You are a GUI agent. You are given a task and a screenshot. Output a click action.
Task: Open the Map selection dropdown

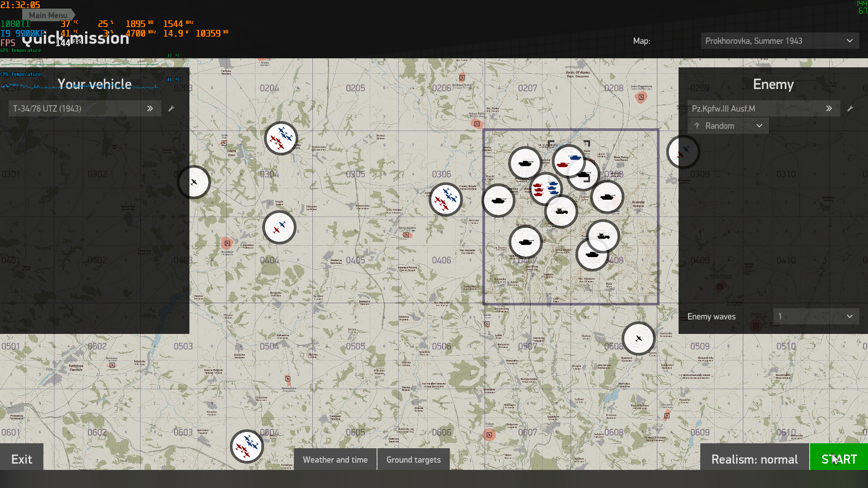[x=780, y=41]
